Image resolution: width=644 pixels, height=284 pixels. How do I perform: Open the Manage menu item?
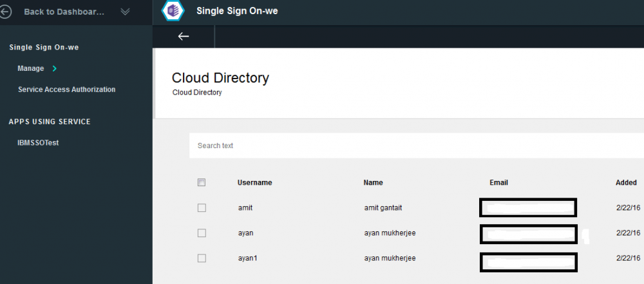pos(31,68)
